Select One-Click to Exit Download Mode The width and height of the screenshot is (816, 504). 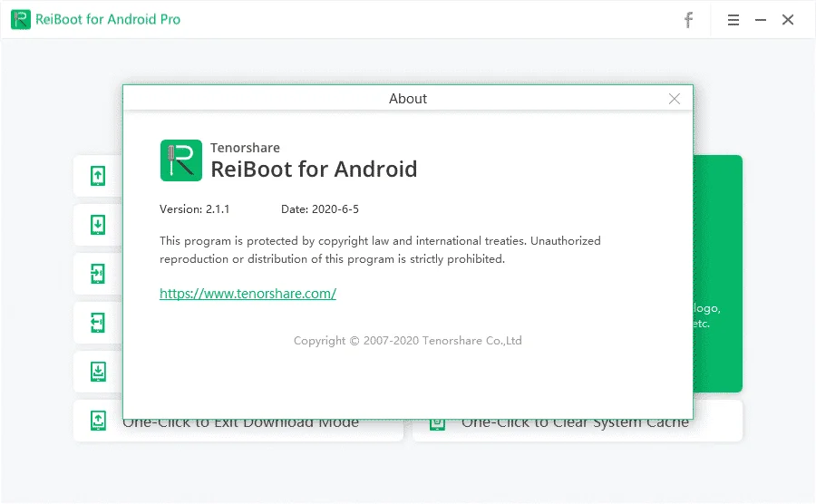click(x=238, y=421)
